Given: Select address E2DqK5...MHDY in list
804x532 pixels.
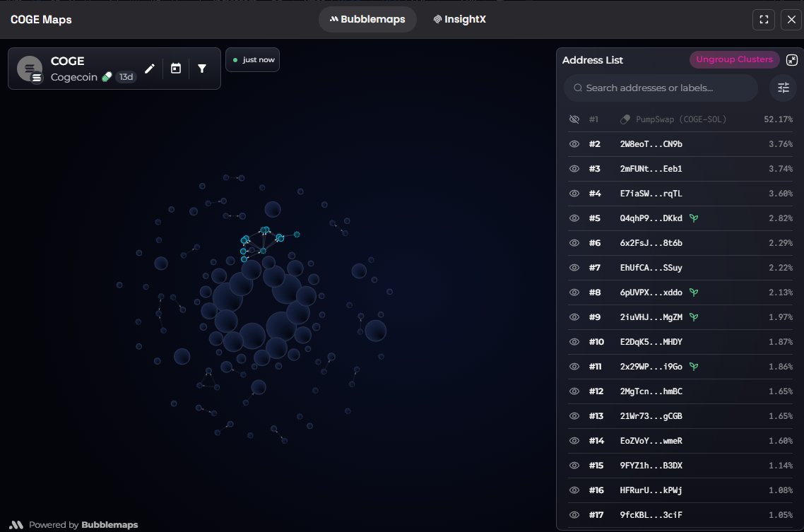Looking at the screenshot, I should [x=651, y=342].
